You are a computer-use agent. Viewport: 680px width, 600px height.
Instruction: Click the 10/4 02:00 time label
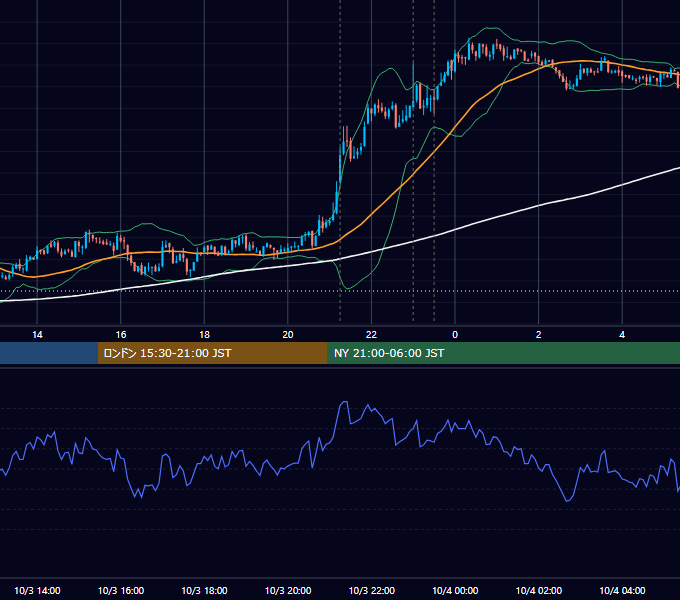click(x=539, y=590)
